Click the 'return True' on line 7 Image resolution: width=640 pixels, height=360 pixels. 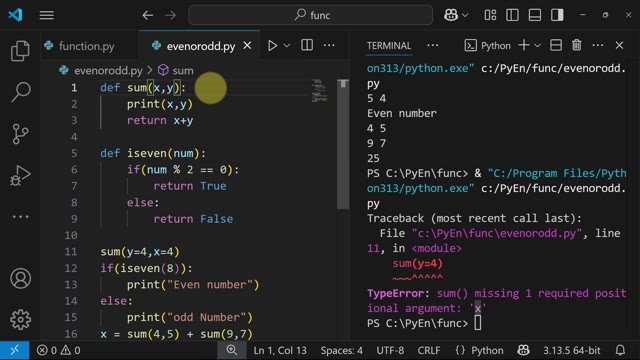[x=190, y=186]
